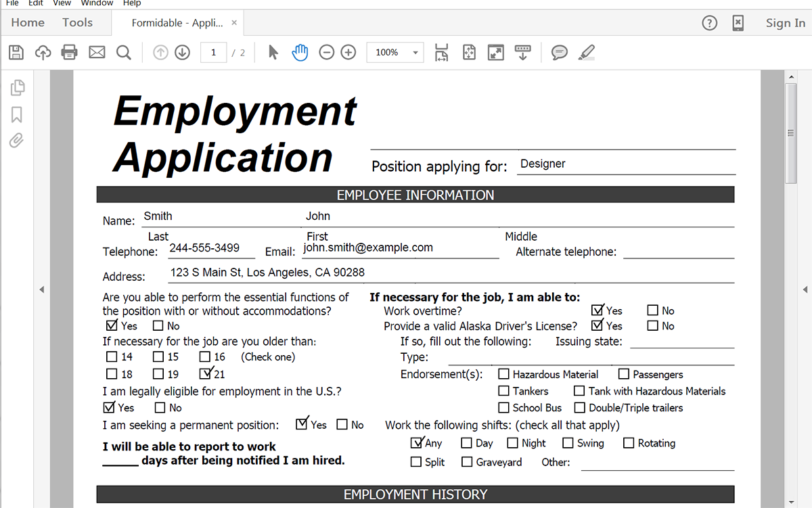The image size is (812, 508).
Task: Print the document with the printer icon
Action: click(x=70, y=52)
